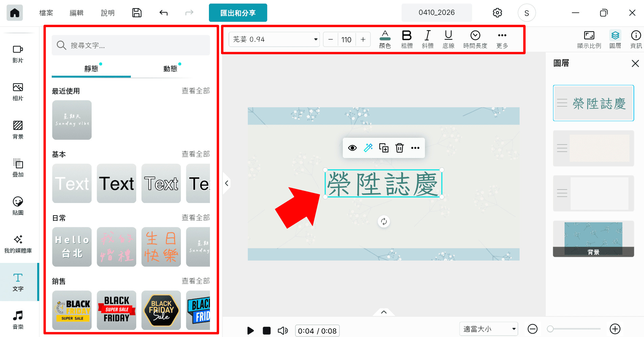Click 查看全部 next to 銷售 section
Viewport: 644px width, 337px height.
click(196, 281)
